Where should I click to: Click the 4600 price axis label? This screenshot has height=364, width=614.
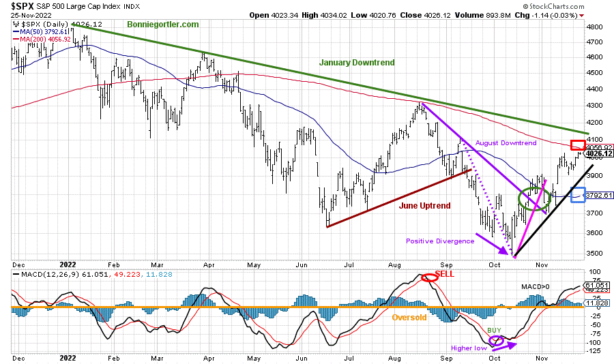[595, 57]
